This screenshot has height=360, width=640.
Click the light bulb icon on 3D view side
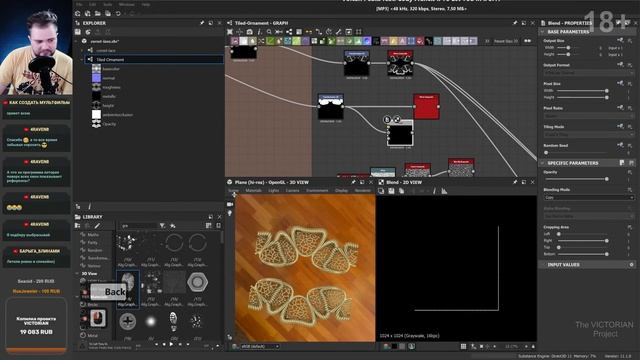230,213
